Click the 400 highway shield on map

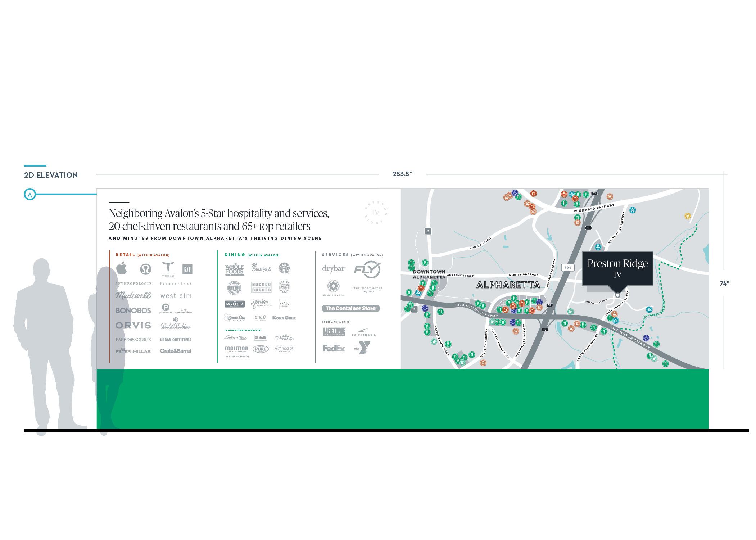567,268
